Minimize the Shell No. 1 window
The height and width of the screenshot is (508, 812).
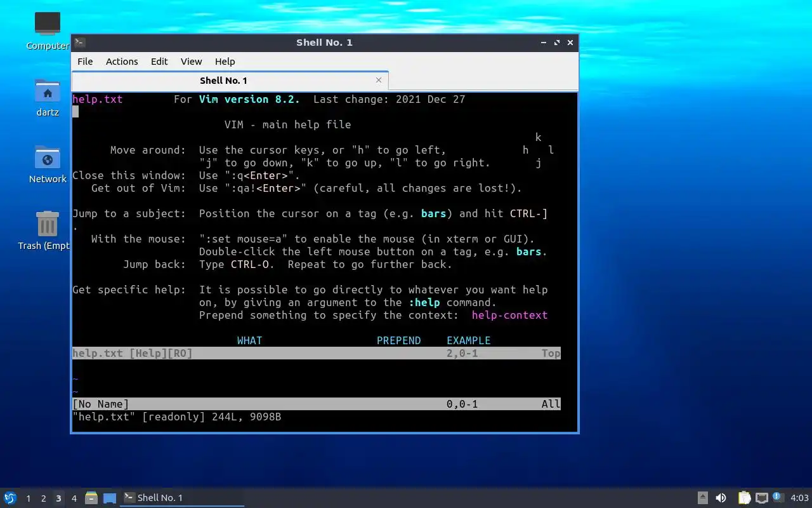(544, 43)
